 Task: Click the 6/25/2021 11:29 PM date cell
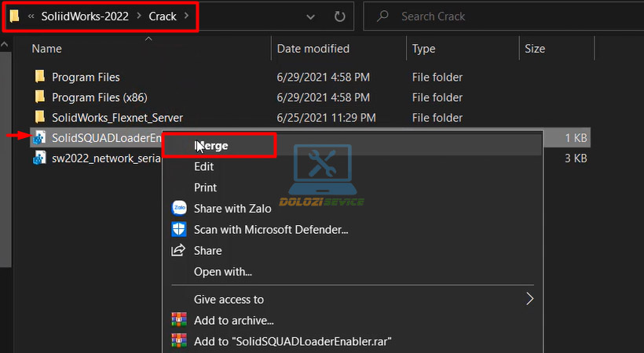[x=326, y=118]
